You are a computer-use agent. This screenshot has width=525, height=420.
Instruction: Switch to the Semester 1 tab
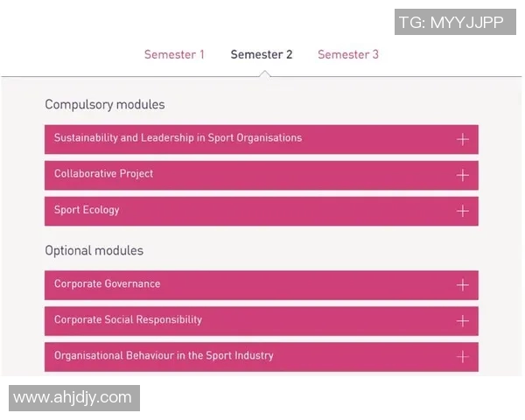tap(174, 54)
